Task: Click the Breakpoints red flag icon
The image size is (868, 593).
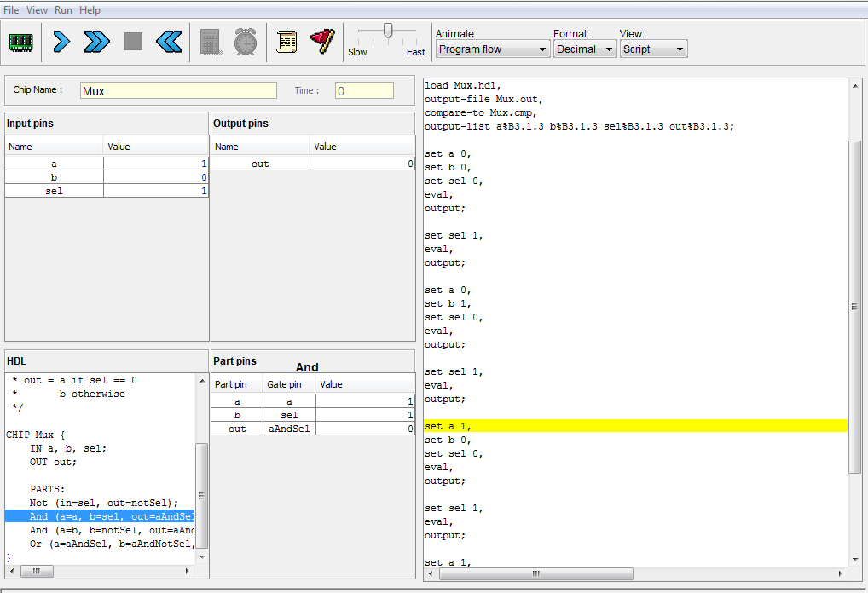Action: click(322, 40)
